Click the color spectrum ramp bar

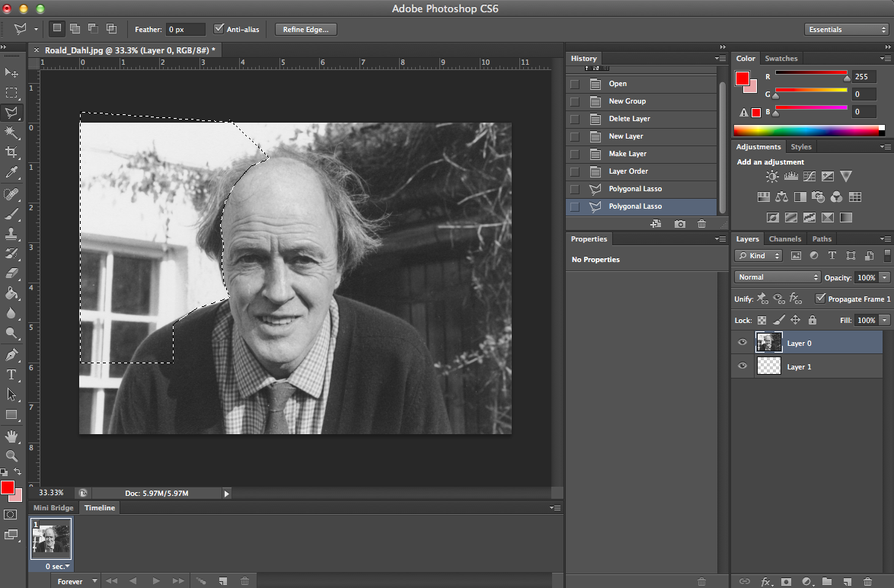pyautogui.click(x=807, y=130)
